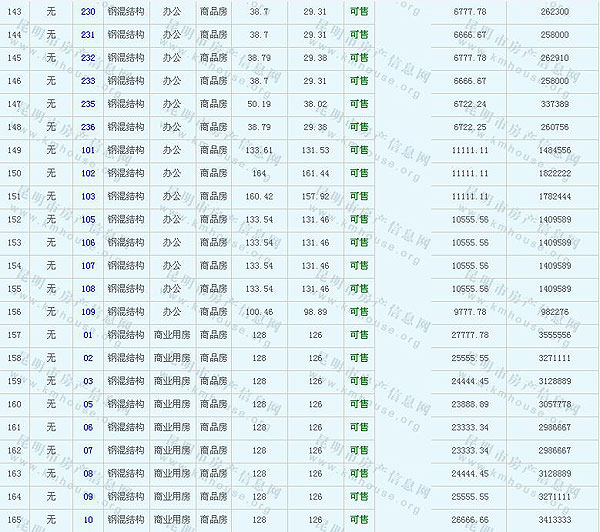Open room number 109 link
Screen dimensions: 600x532
click(x=88, y=312)
